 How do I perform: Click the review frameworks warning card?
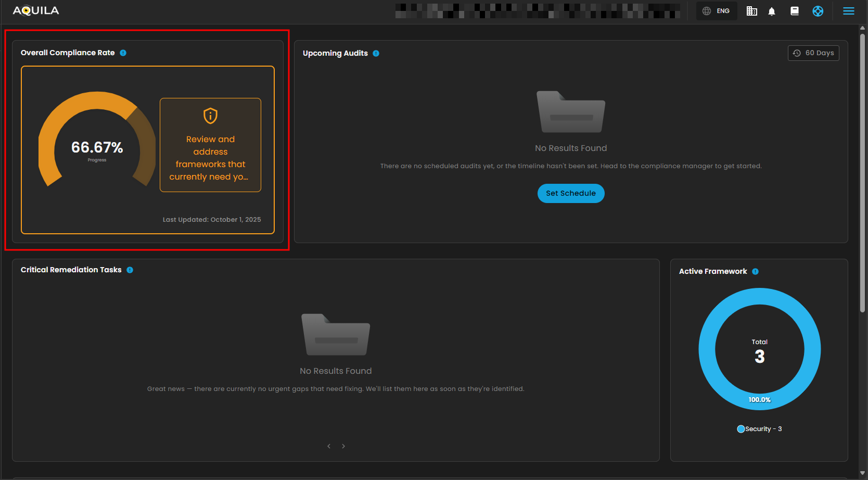tap(210, 145)
